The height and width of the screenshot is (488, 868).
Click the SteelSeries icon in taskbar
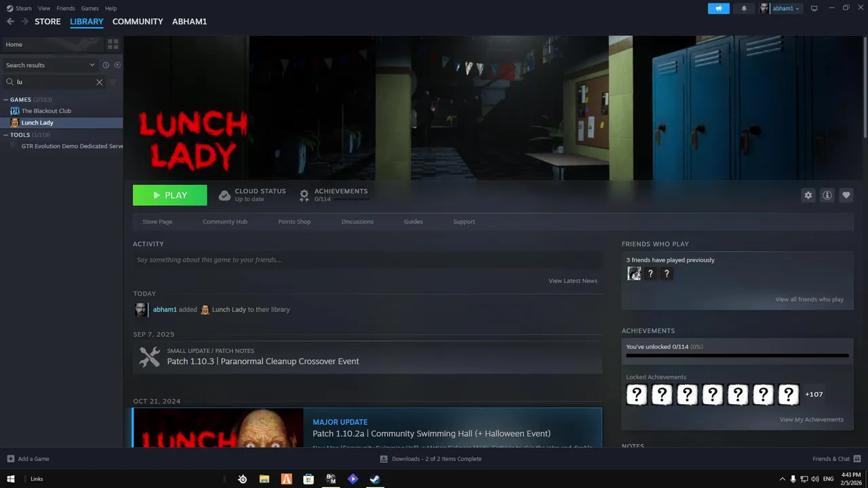coord(242,479)
